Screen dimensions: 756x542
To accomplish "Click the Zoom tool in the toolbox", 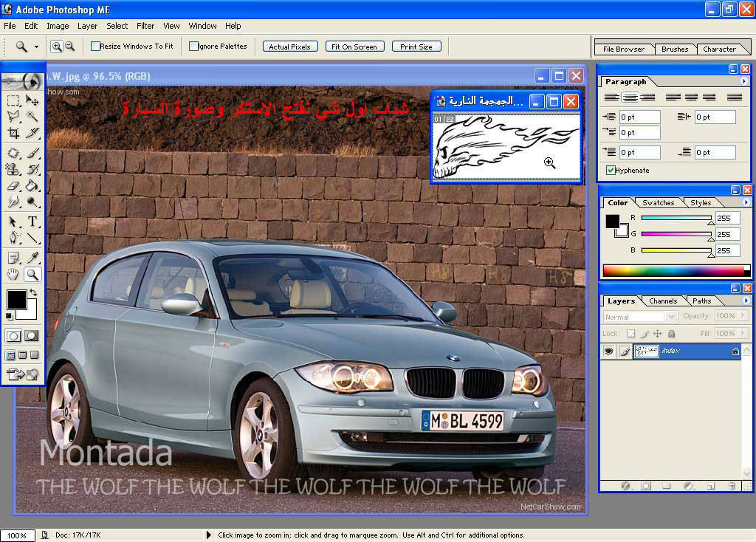I will click(x=32, y=275).
